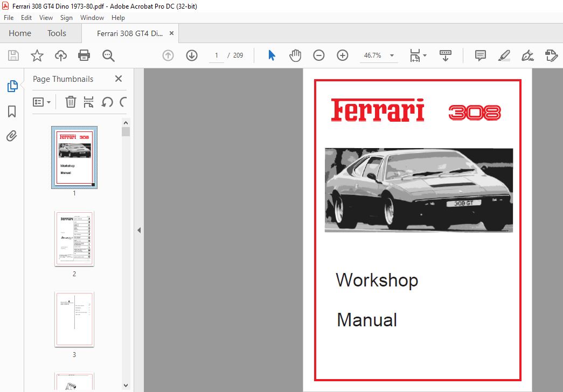Rotate page clockwise icon
This screenshot has width=563, height=392.
123,102
